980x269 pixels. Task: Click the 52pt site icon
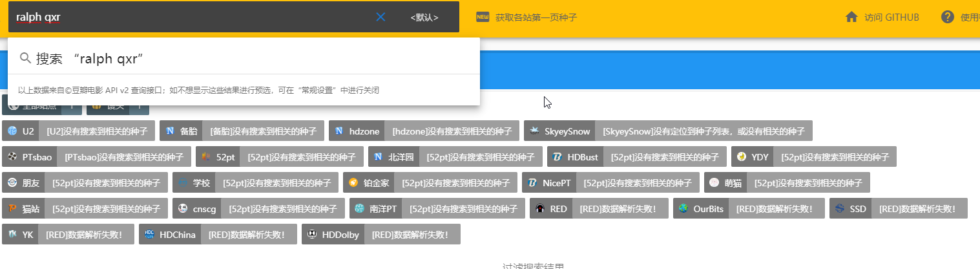pyautogui.click(x=206, y=157)
